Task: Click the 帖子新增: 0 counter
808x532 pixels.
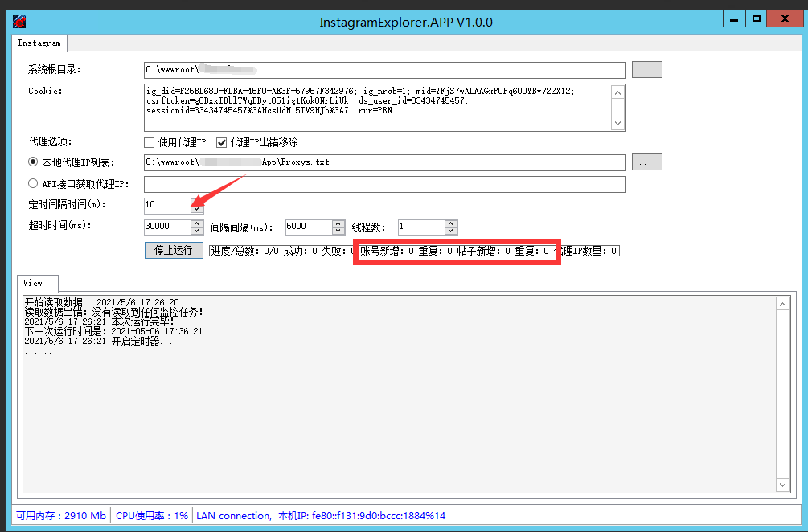Action: click(x=483, y=251)
